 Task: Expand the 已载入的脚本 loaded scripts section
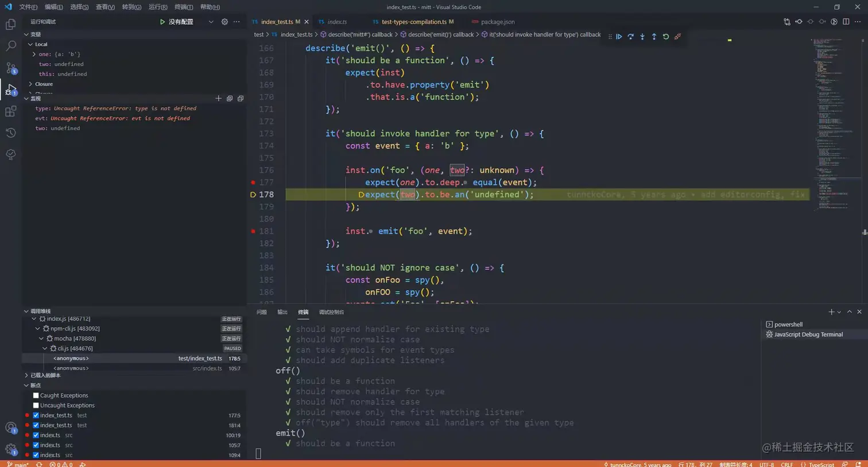point(26,375)
